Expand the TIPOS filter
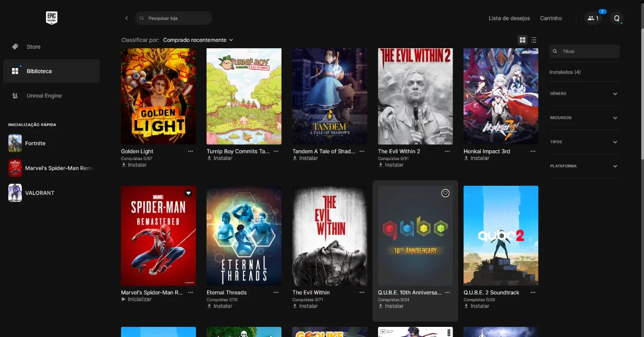The width and height of the screenshot is (644, 337). (584, 142)
